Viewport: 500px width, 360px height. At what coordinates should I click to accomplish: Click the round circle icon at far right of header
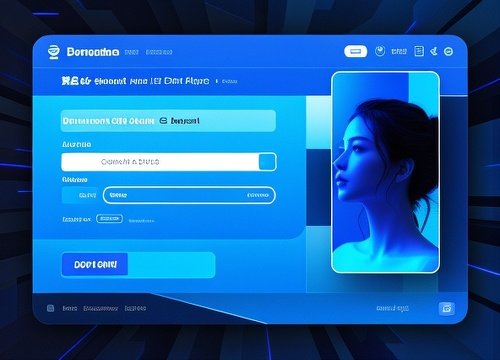point(448,51)
